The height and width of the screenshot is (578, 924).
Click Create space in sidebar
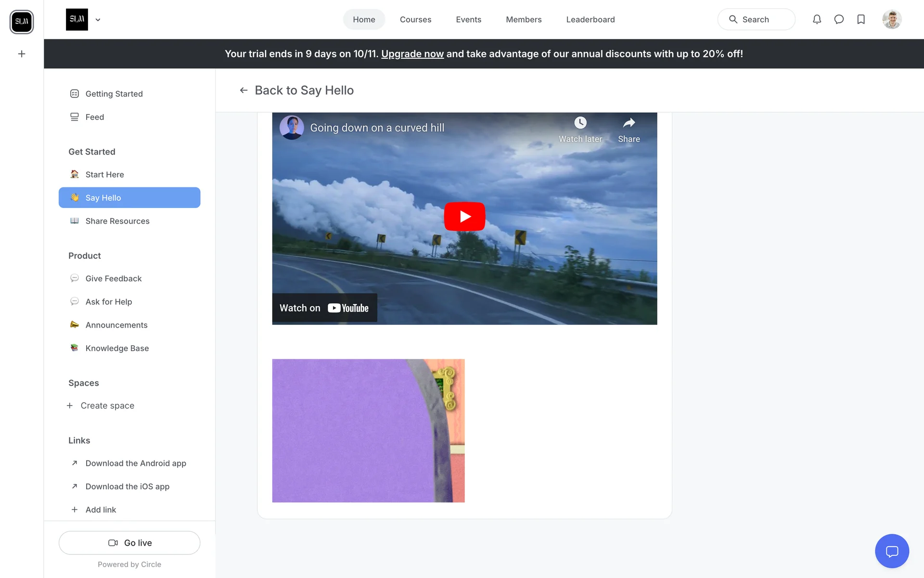(x=107, y=406)
